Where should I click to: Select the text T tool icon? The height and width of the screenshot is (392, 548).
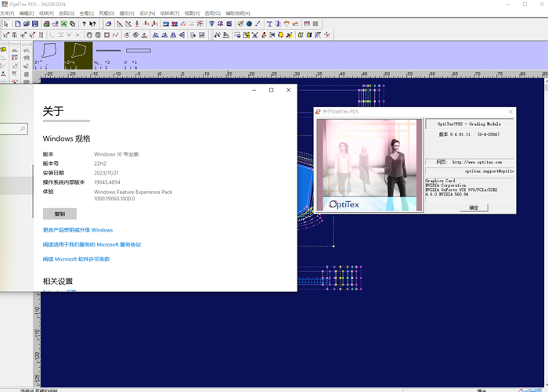click(269, 24)
